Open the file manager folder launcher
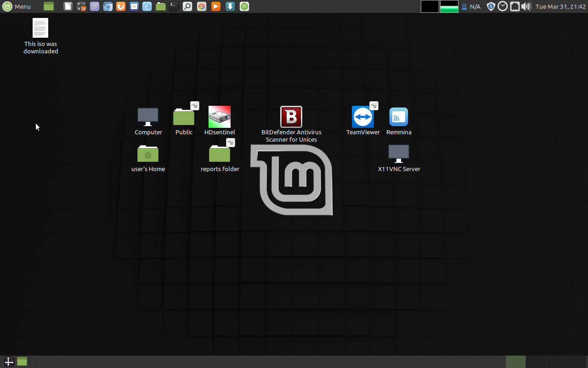Screen dimensions: 588x368 (x=160, y=6)
